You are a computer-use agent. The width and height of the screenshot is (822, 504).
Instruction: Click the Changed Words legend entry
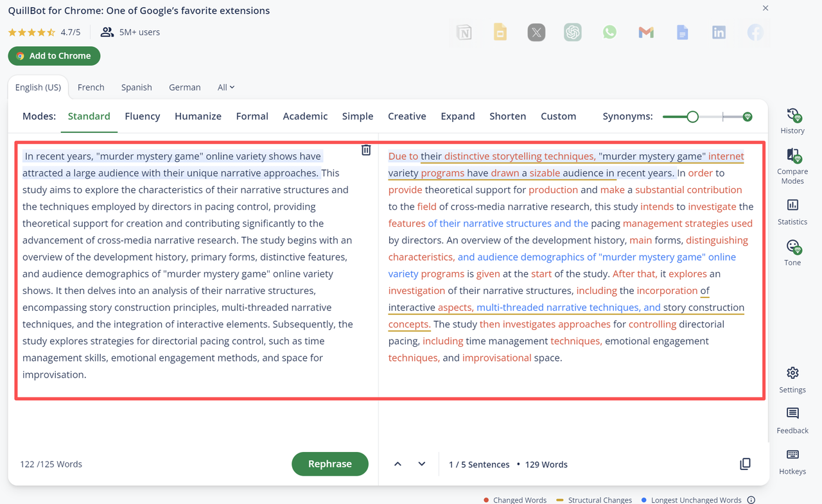[514, 500]
